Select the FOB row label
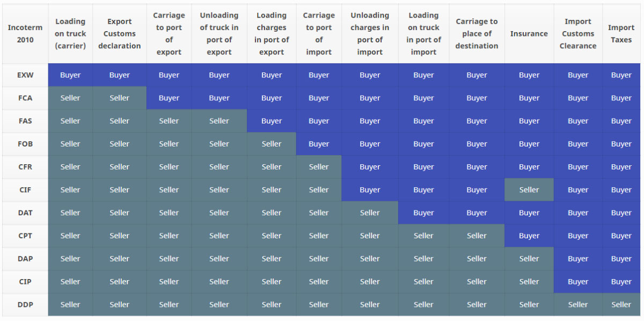Viewport: 644px width, 322px height. [25, 144]
